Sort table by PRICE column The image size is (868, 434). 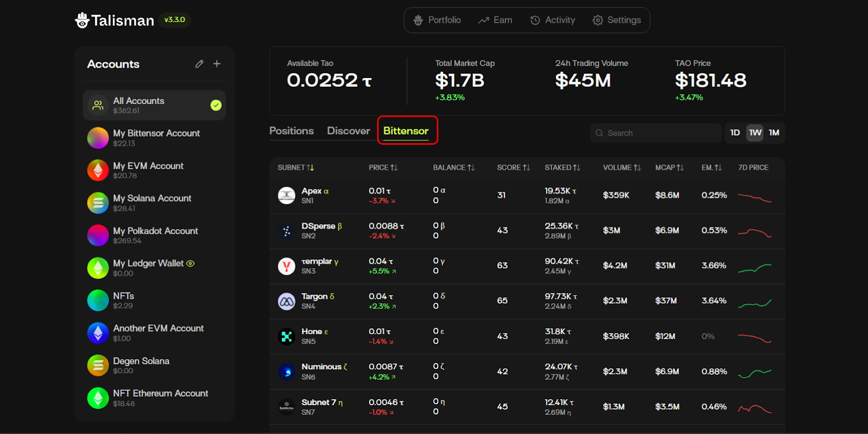coord(383,168)
